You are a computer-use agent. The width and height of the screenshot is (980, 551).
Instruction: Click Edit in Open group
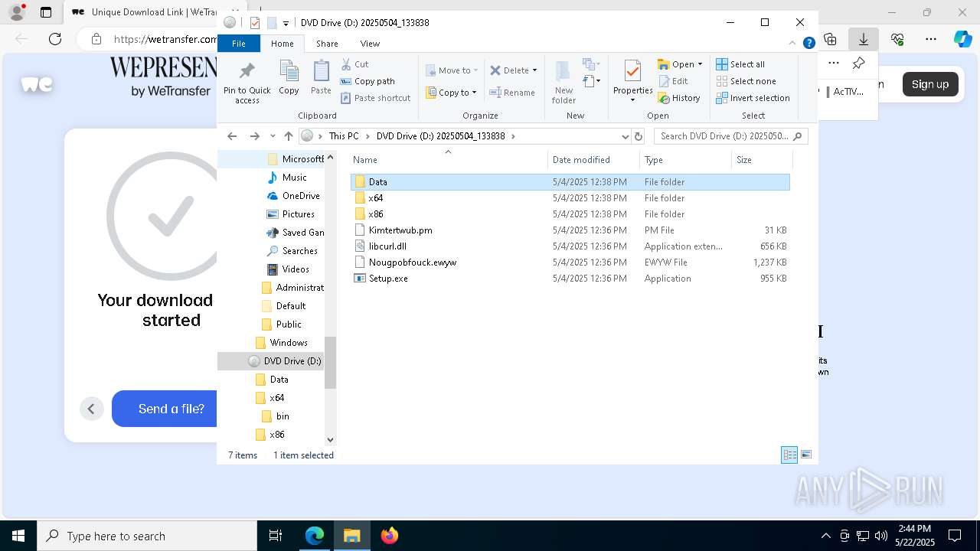pyautogui.click(x=672, y=81)
